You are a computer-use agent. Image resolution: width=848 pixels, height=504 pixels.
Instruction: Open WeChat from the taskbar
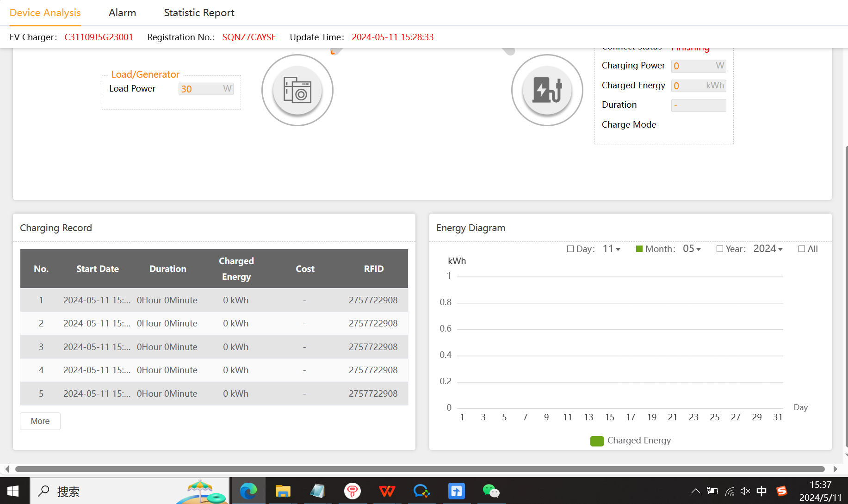tap(491, 491)
